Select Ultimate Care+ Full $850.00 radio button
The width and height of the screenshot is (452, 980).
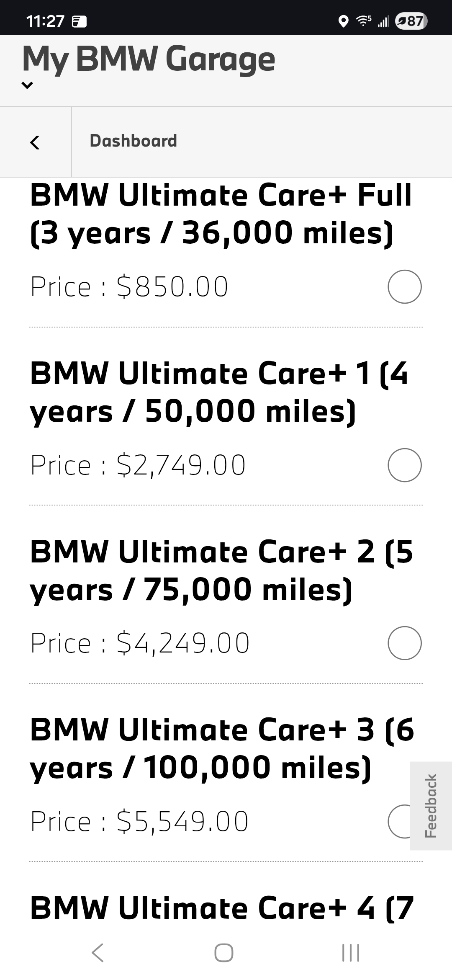click(x=404, y=287)
